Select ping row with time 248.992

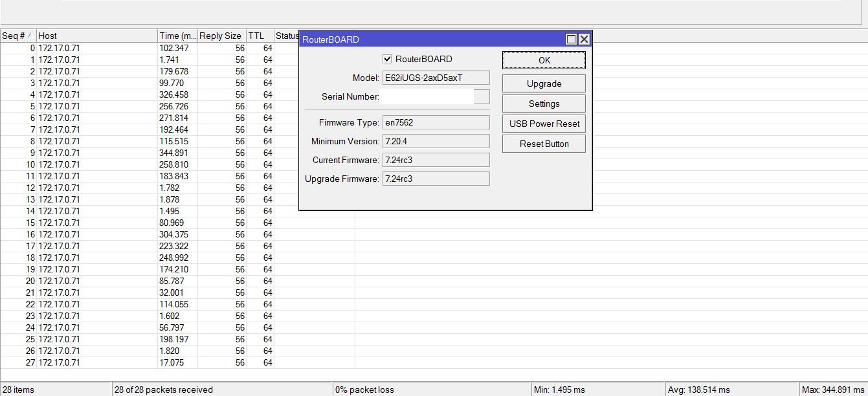tap(177, 258)
